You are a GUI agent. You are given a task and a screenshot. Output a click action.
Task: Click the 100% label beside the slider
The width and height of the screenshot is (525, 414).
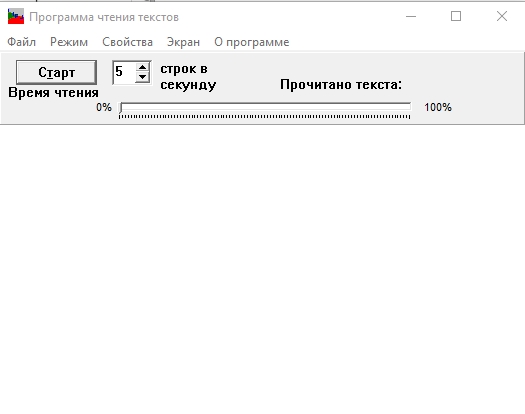point(438,108)
